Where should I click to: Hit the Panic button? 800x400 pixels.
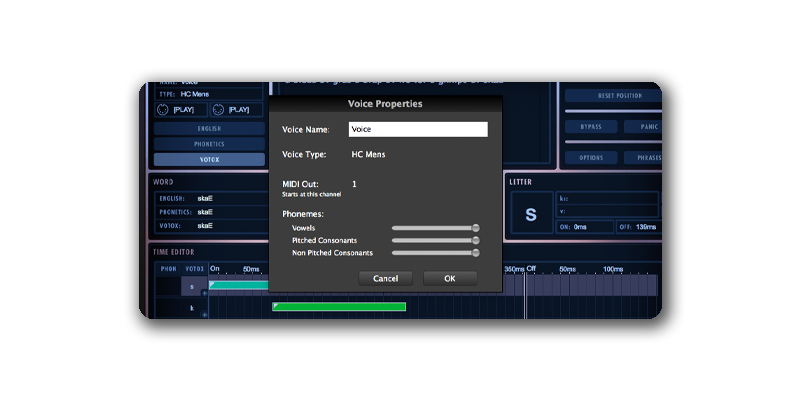(643, 127)
